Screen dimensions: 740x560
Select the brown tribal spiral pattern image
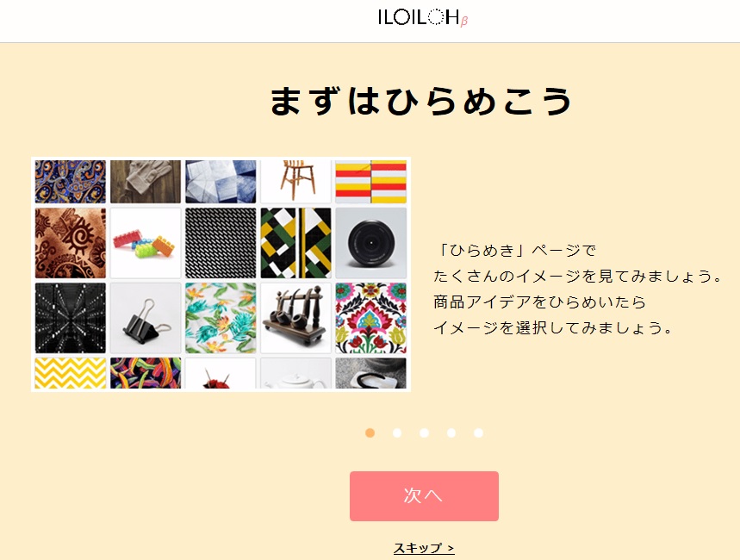click(71, 243)
